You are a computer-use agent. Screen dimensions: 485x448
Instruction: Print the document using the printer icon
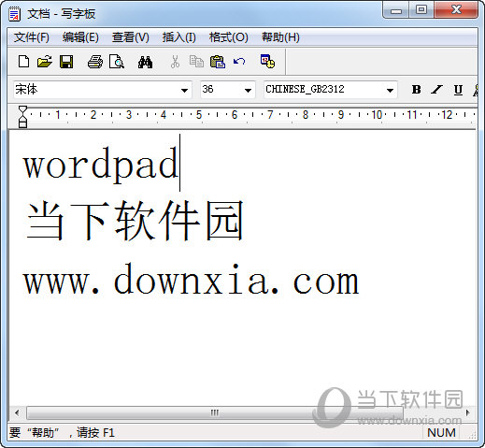[x=95, y=62]
